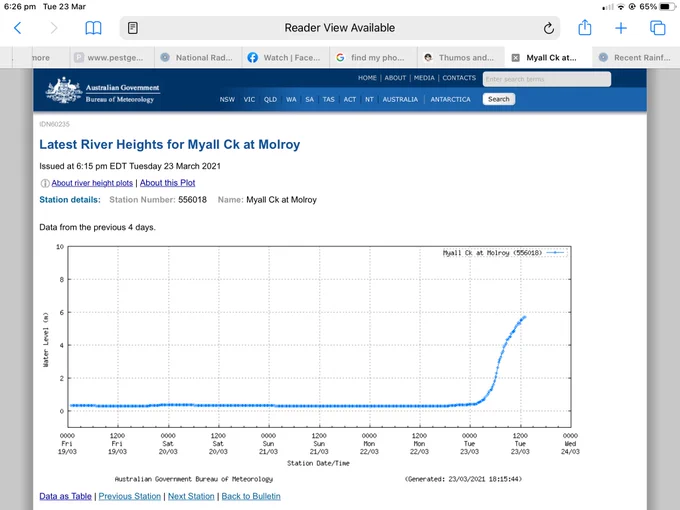Viewport: 680px width, 510px height.
Task: Click the Issued at 6:15 pm EDT text
Action: pos(130,166)
